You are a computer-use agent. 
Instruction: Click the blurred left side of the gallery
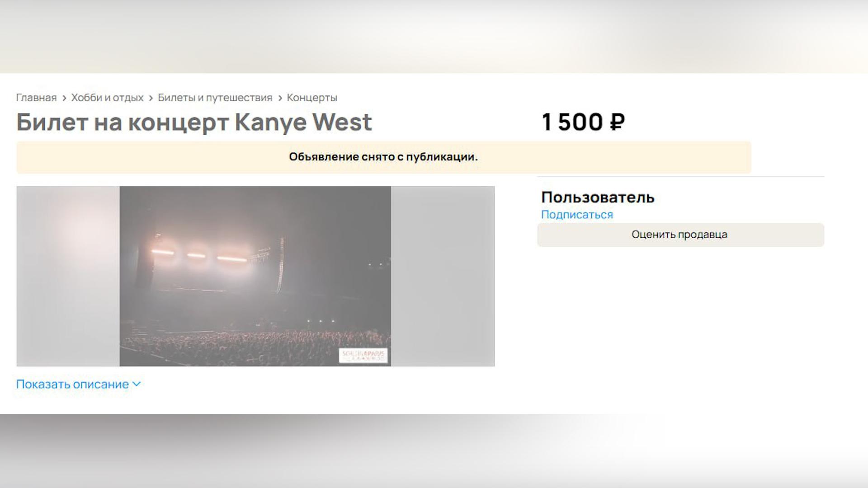pyautogui.click(x=68, y=276)
